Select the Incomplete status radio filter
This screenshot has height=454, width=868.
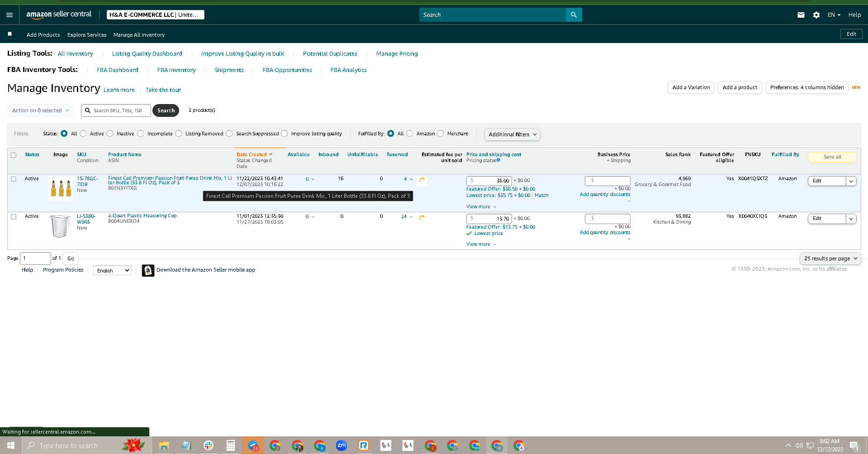141,134
